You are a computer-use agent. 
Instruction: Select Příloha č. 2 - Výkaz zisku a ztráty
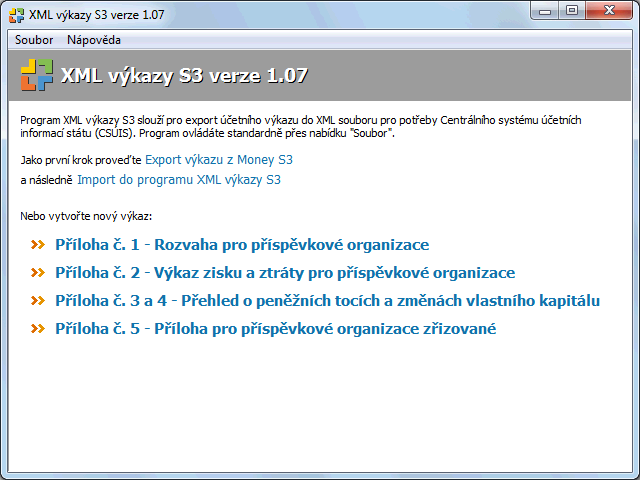tap(285, 273)
